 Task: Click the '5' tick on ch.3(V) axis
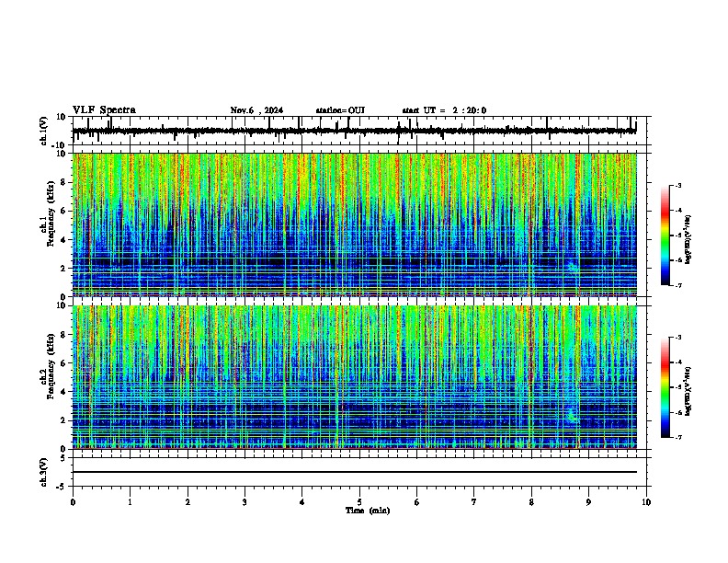(x=63, y=458)
